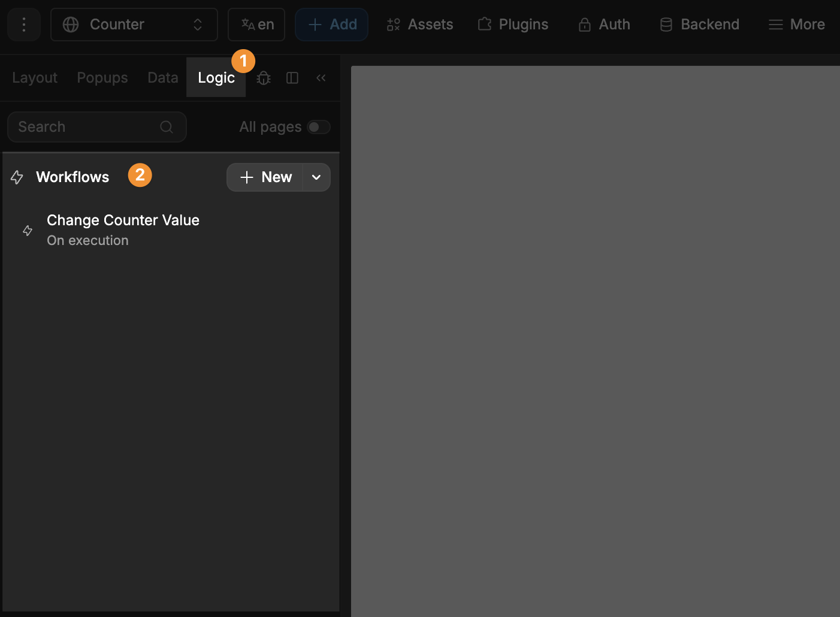Click the Workflows lightning bolt icon

point(16,177)
